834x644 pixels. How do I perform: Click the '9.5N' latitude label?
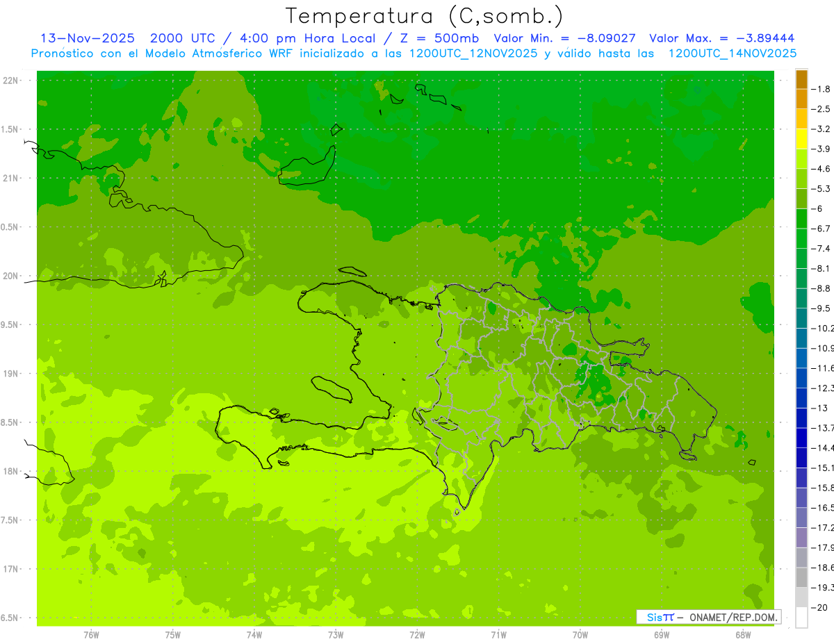click(x=10, y=325)
